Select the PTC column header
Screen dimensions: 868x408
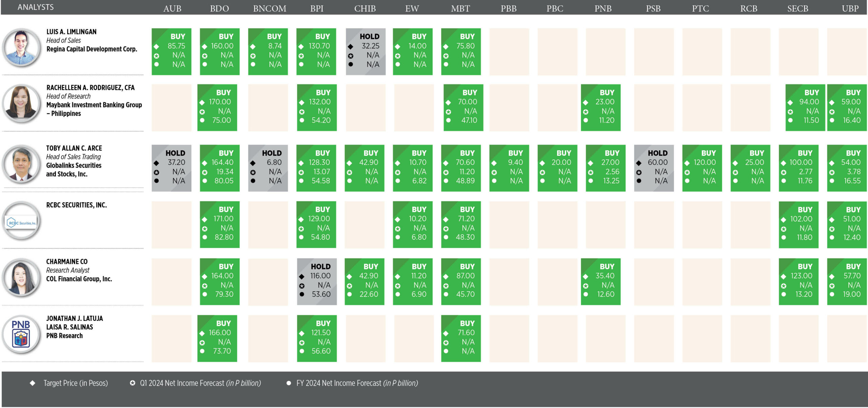[700, 8]
